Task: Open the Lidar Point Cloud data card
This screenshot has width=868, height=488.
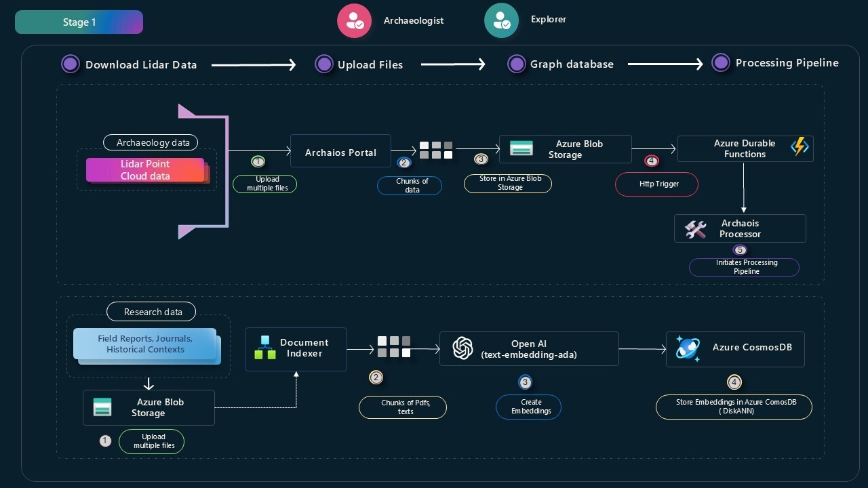Action: [x=145, y=170]
